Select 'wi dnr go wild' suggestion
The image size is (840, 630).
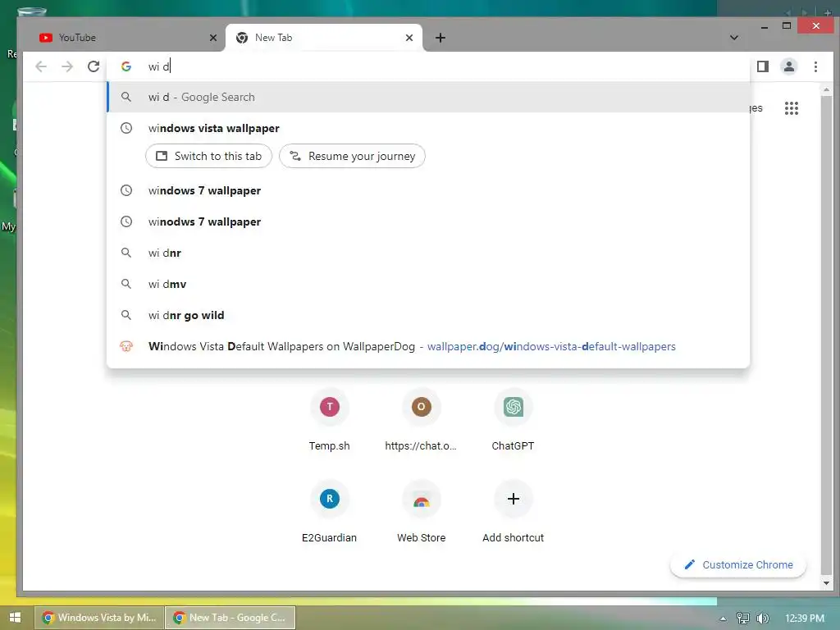(x=428, y=315)
